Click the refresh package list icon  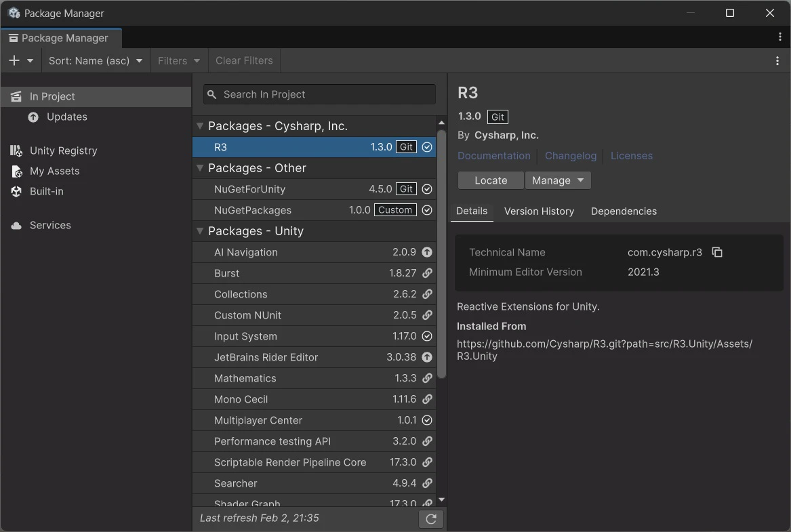pyautogui.click(x=430, y=519)
